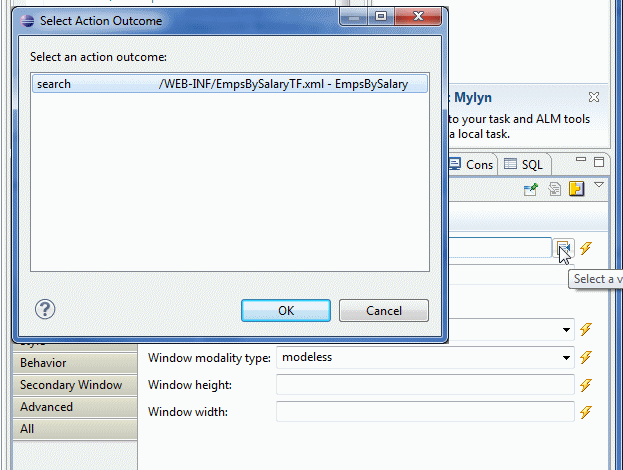Maximize the Select Action Outcome dialog
Image resolution: width=623 pixels, height=470 pixels.
click(x=381, y=16)
